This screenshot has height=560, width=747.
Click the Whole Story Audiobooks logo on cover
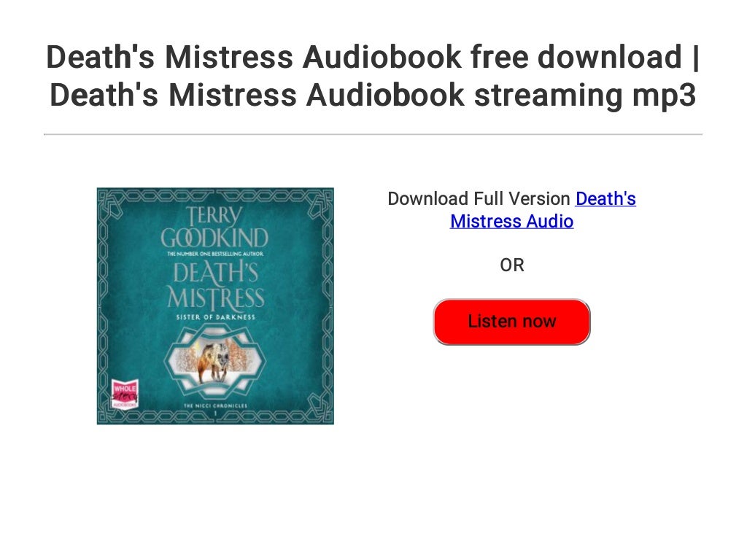click(124, 394)
